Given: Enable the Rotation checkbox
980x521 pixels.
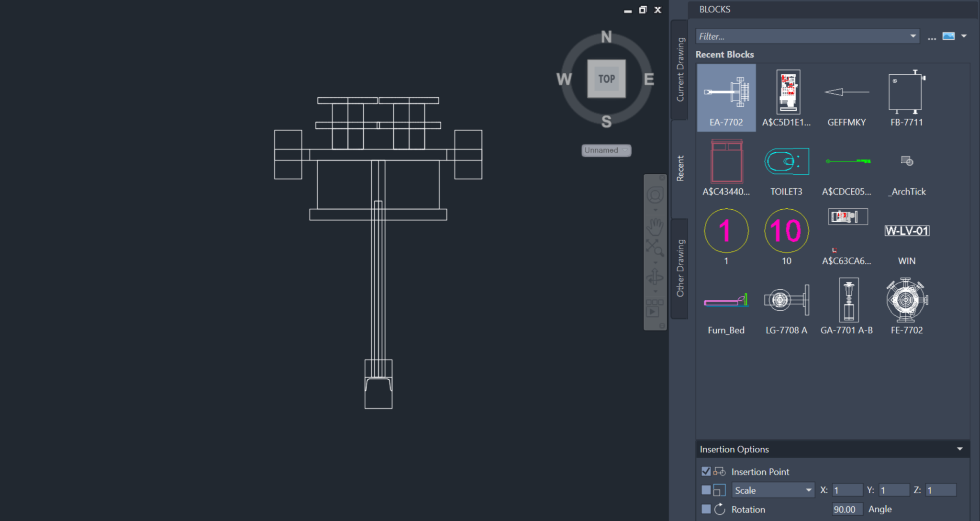Looking at the screenshot, I should 706,509.
